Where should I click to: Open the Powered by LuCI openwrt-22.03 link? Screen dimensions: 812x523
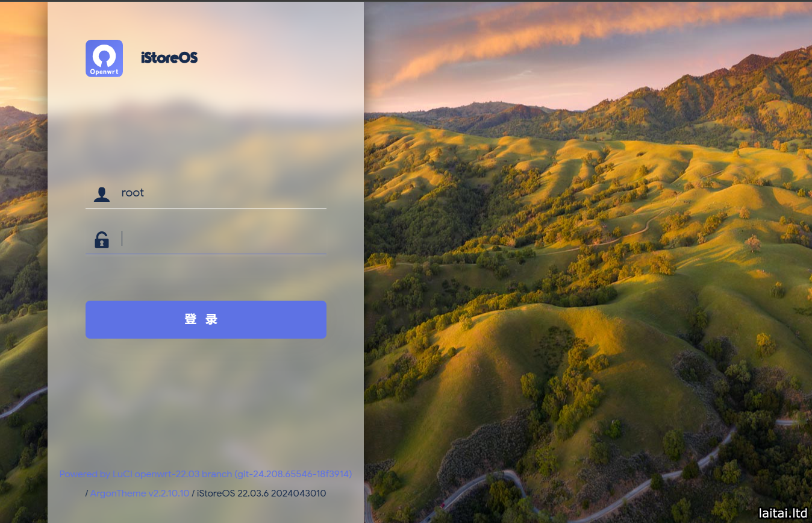click(205, 474)
